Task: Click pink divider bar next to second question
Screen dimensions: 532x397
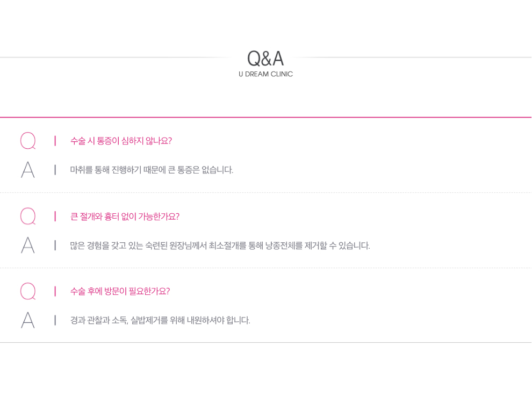Action: pyautogui.click(x=55, y=216)
